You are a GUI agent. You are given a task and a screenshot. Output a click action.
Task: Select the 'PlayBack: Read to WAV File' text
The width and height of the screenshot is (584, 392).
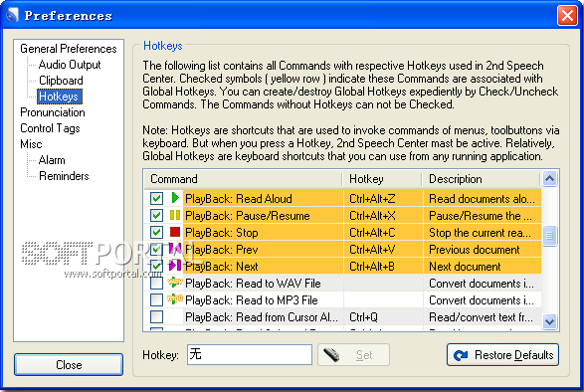[253, 284]
